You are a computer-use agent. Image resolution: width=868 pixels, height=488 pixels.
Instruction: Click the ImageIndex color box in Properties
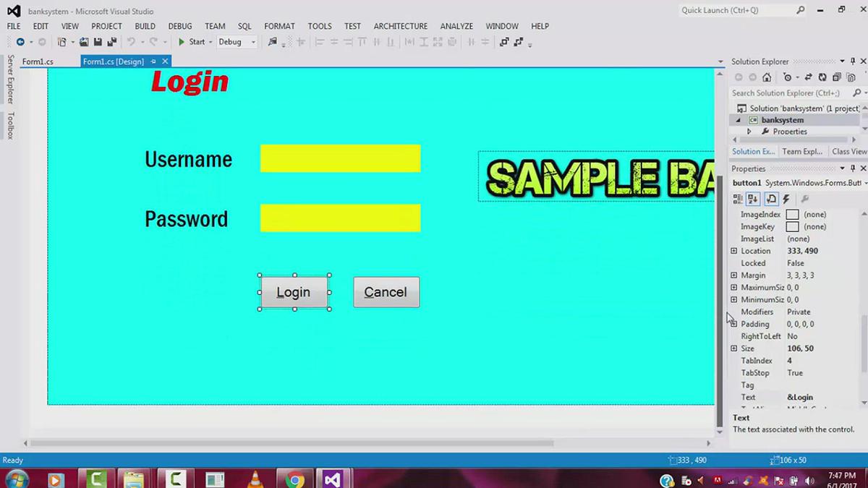point(794,214)
